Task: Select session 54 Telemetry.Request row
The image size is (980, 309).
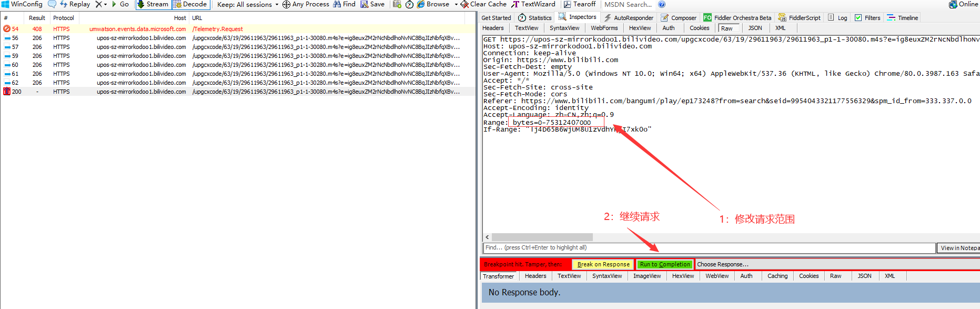Action: pos(238,29)
